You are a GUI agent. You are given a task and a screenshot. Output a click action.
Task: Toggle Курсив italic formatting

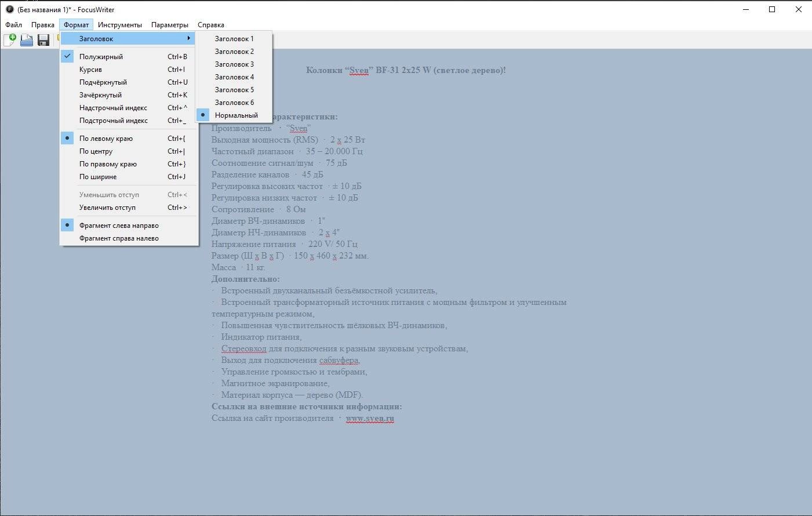(129, 70)
